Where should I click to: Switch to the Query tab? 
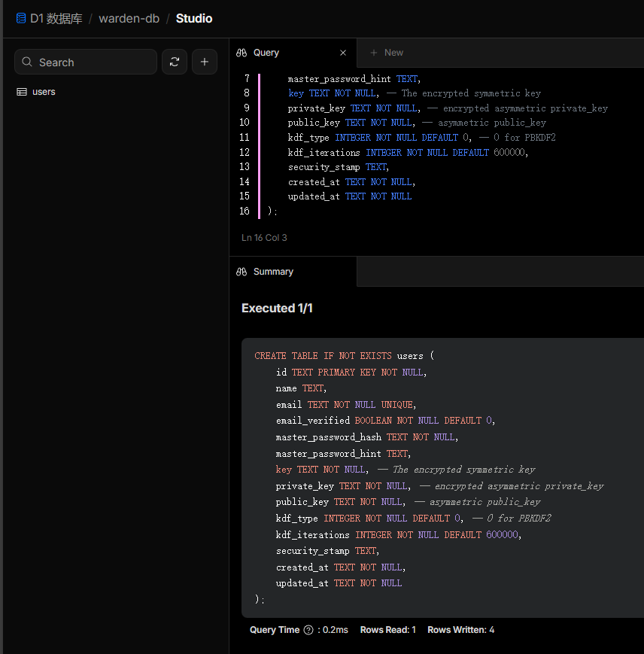pyautogui.click(x=266, y=53)
